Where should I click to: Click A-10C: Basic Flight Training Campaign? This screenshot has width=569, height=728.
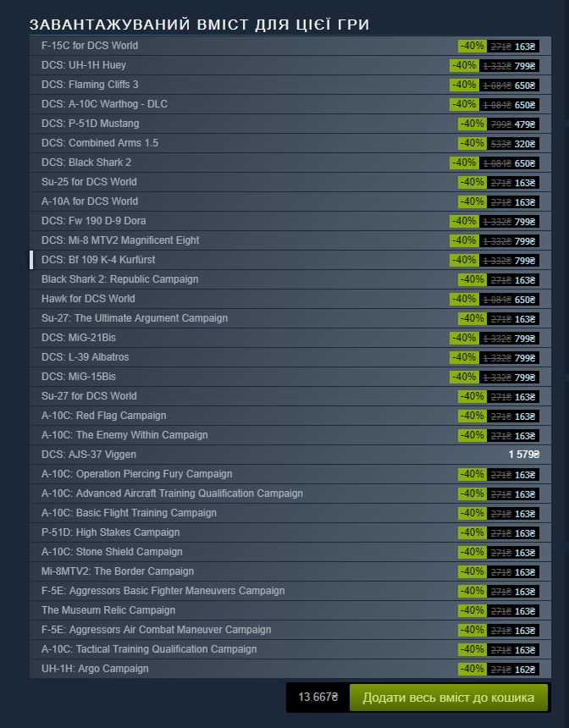(x=290, y=514)
